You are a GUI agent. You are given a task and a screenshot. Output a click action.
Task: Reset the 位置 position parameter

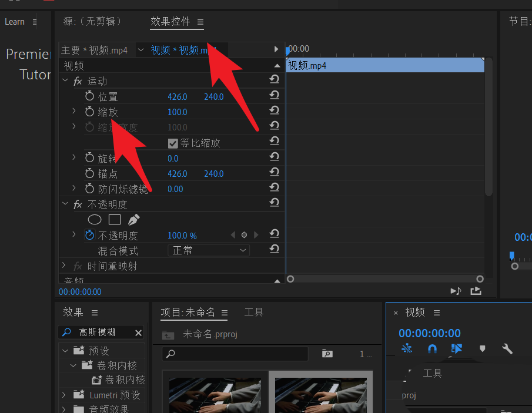coord(274,95)
